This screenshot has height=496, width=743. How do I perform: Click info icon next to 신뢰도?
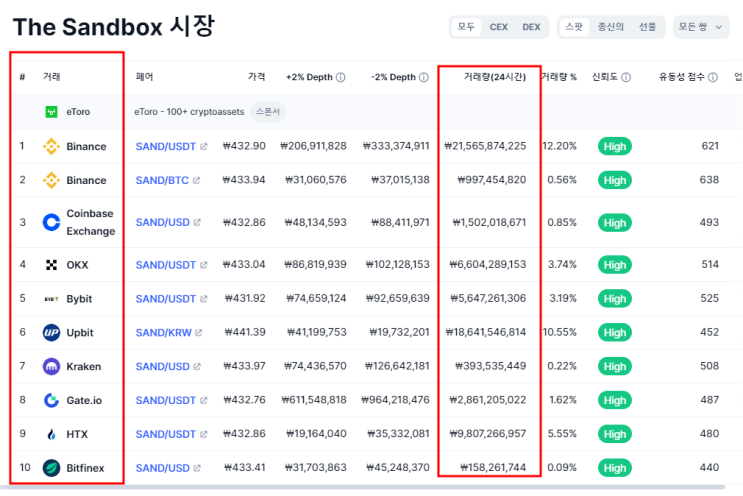click(x=626, y=77)
